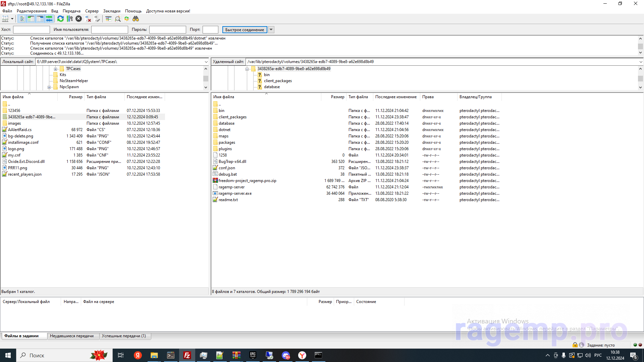Toggle transfer queue display

coord(49,19)
